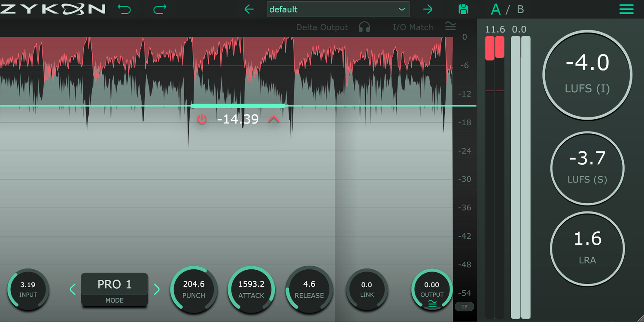Click the PRO 1 mode button
Image resolution: width=644 pixels, height=322 pixels.
pos(115,285)
